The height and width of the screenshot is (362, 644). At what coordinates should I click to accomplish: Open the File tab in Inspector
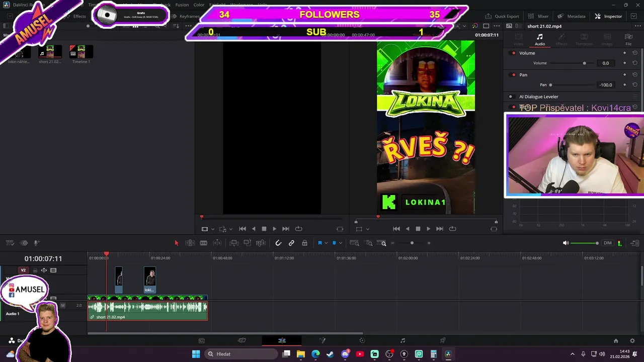pyautogui.click(x=628, y=39)
